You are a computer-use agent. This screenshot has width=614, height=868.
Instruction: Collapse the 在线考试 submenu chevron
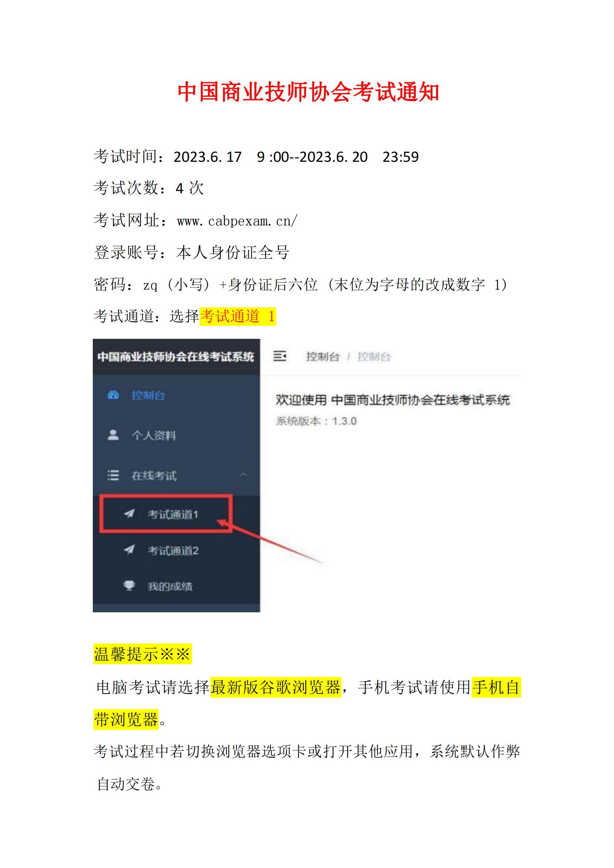244,475
